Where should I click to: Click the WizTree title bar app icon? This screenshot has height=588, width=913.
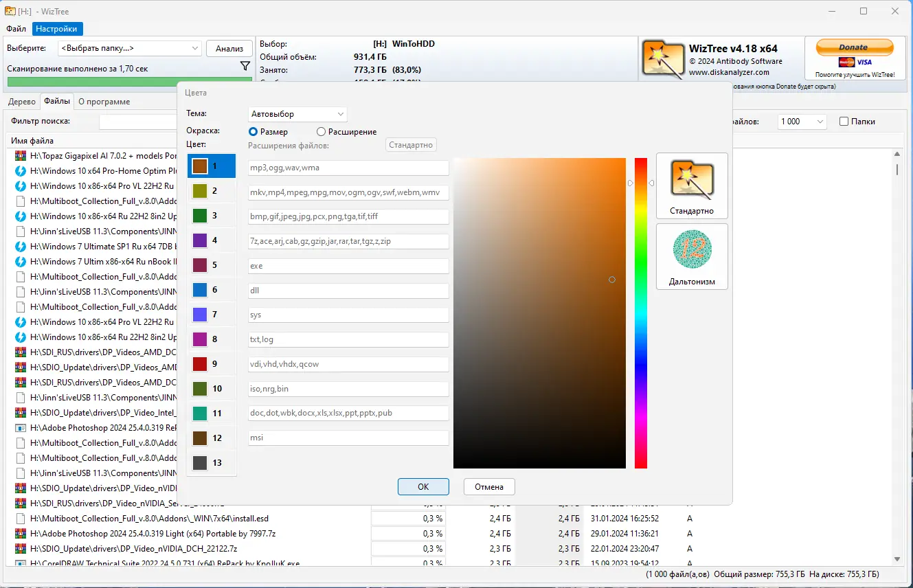pyautogui.click(x=11, y=11)
